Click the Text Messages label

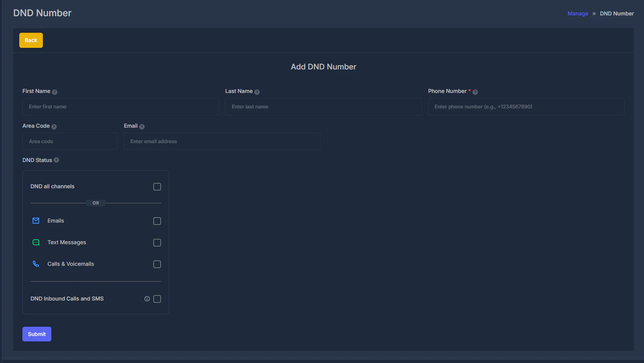[67, 242]
